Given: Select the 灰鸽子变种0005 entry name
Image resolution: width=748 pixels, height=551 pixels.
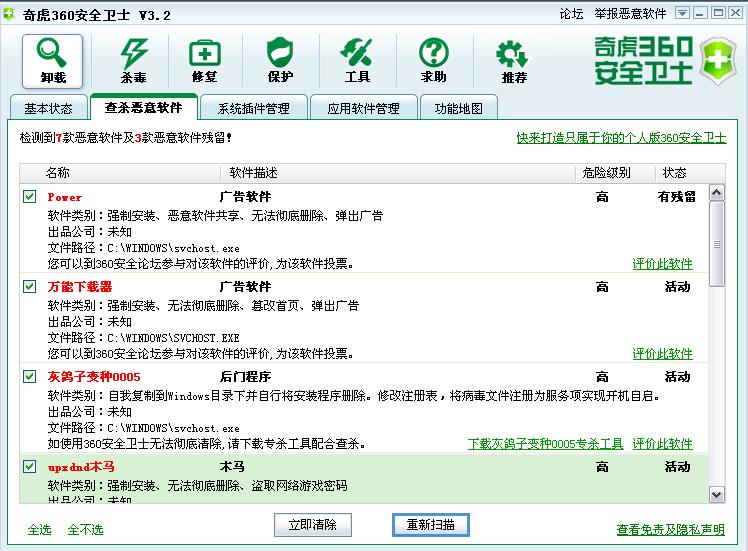Looking at the screenshot, I should [94, 377].
